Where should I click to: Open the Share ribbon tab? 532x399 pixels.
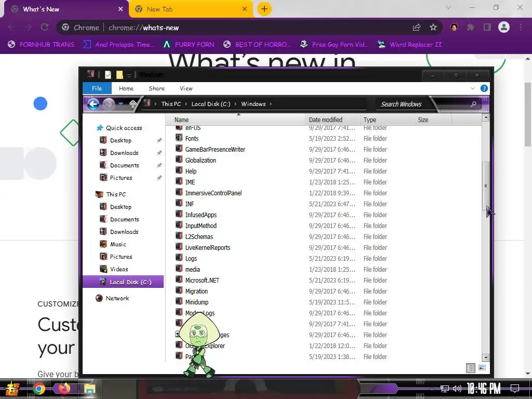pyautogui.click(x=157, y=88)
